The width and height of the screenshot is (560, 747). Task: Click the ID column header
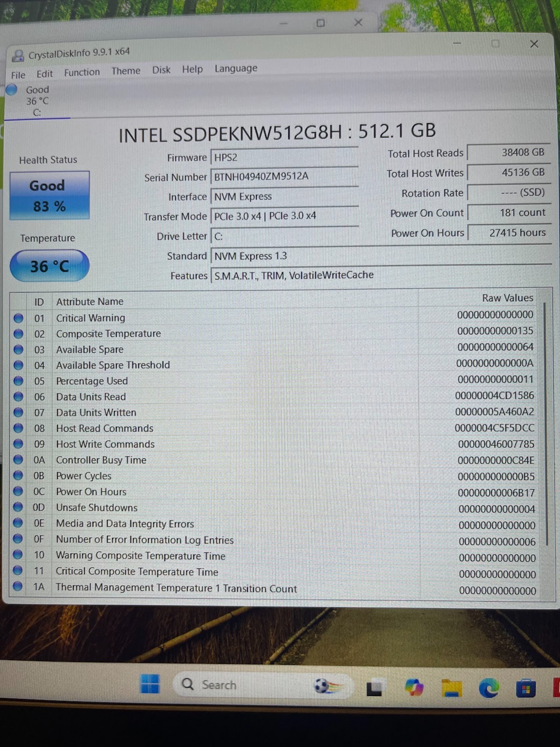(39, 302)
